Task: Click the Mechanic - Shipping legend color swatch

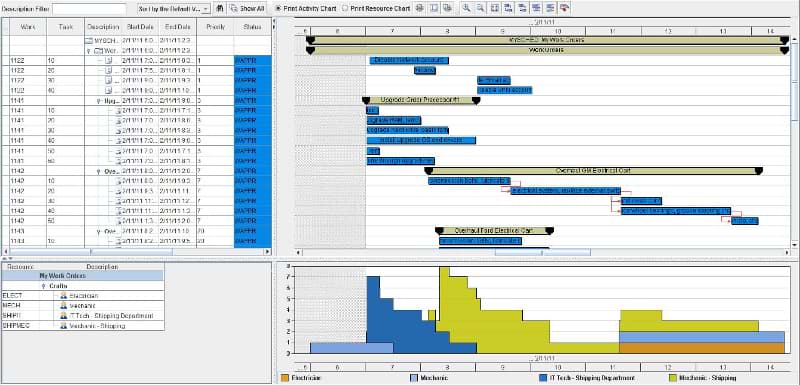Action: pos(672,378)
